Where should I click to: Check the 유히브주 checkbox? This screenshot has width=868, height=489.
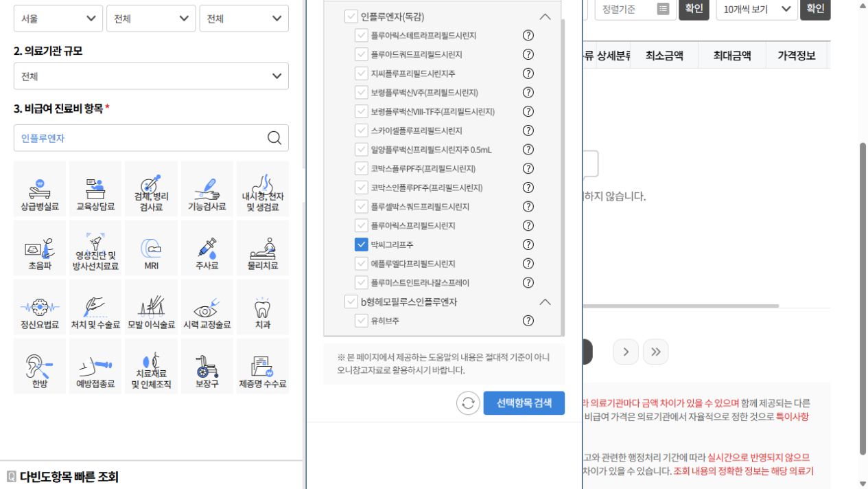click(x=362, y=320)
